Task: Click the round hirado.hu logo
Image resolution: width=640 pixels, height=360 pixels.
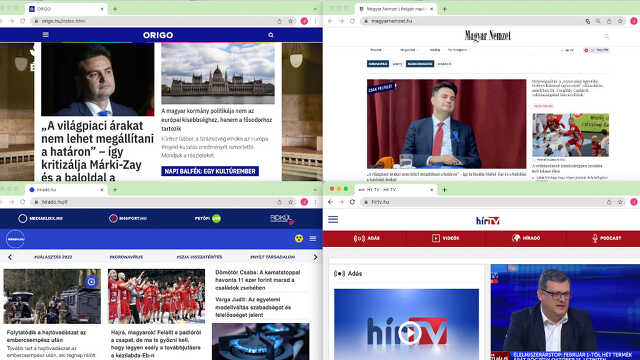Action: (16, 239)
